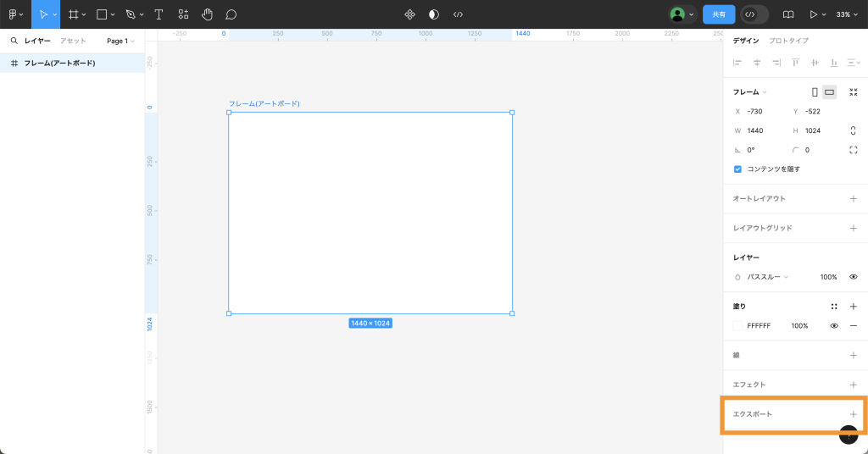Uncheck the コンテンツを隠す checkbox

[737, 169]
